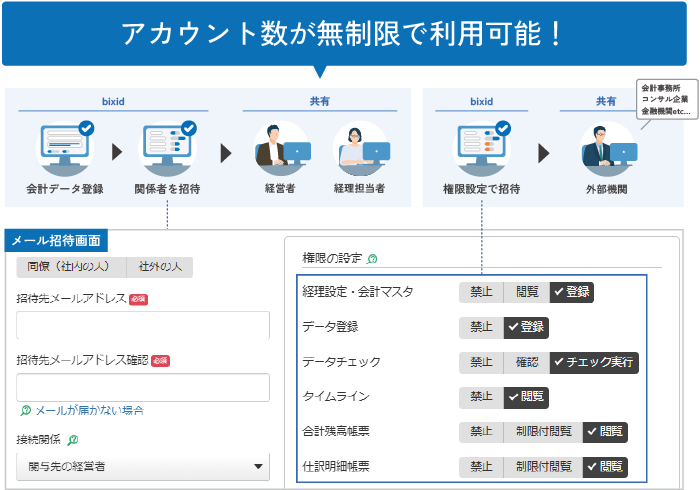Switch to 同僚（社内の人） tab

pos(71,267)
